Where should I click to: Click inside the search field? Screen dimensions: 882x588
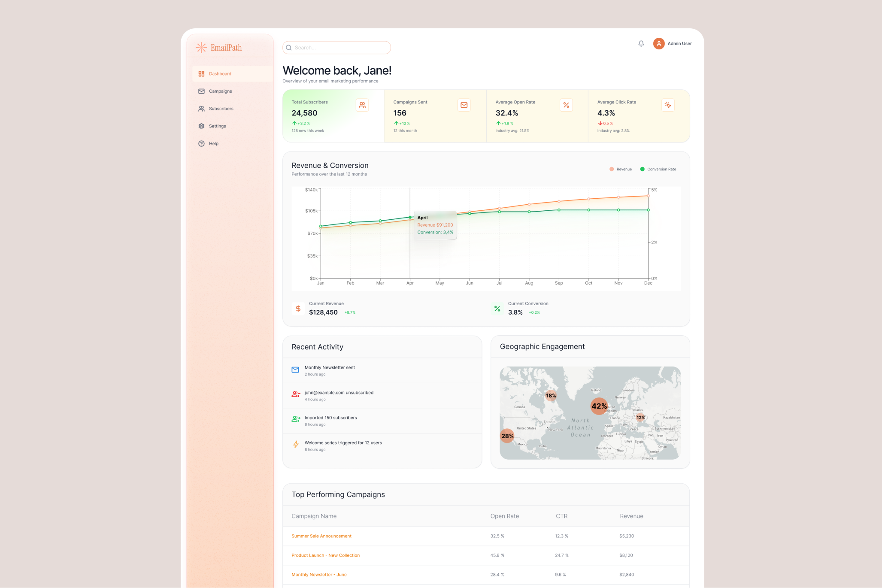(336, 47)
